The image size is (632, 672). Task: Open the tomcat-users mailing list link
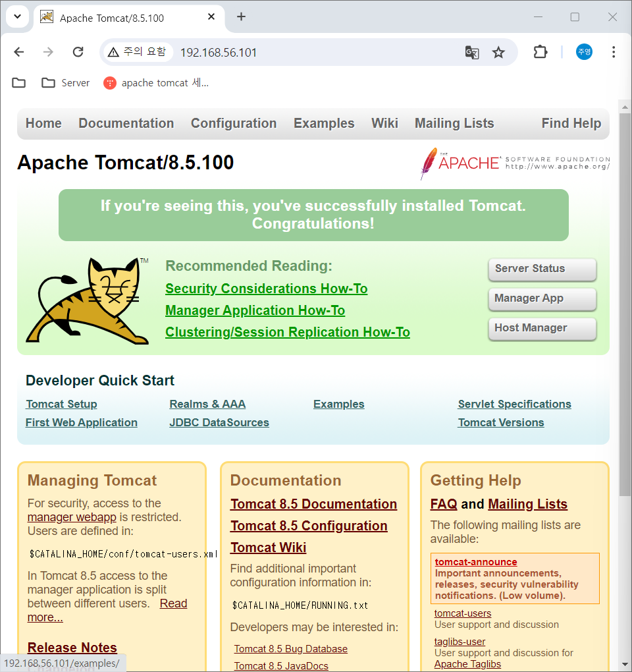point(463,613)
